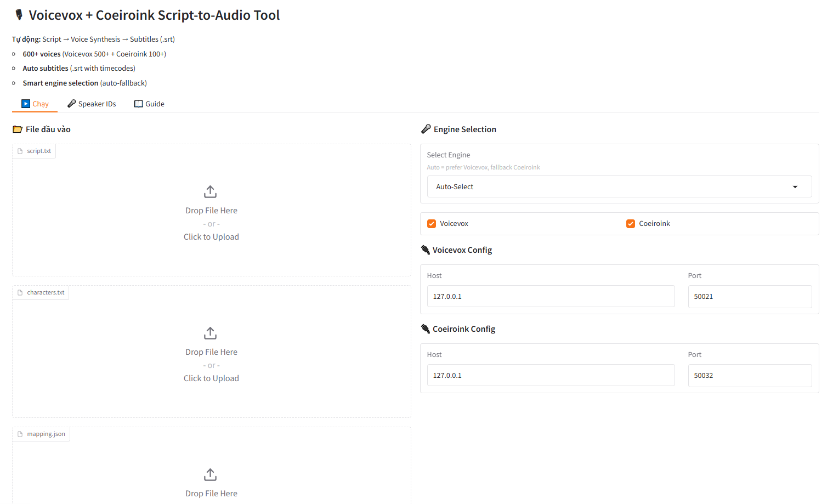Click the '600+ voices' bullet text
The width and height of the screenshot is (833, 504).
[42, 54]
